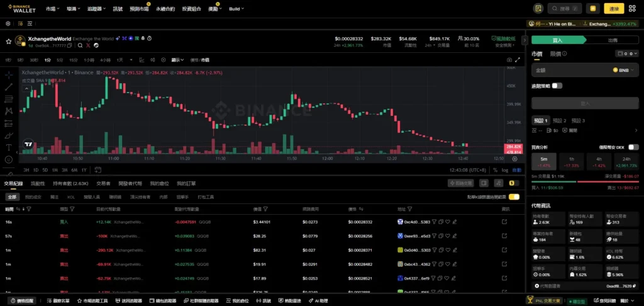Choose the 預設 2 preset
The image size is (644, 306).
click(559, 120)
